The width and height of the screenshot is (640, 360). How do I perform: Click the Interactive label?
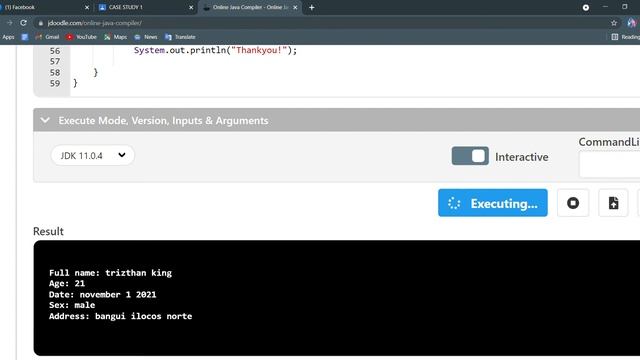click(522, 157)
